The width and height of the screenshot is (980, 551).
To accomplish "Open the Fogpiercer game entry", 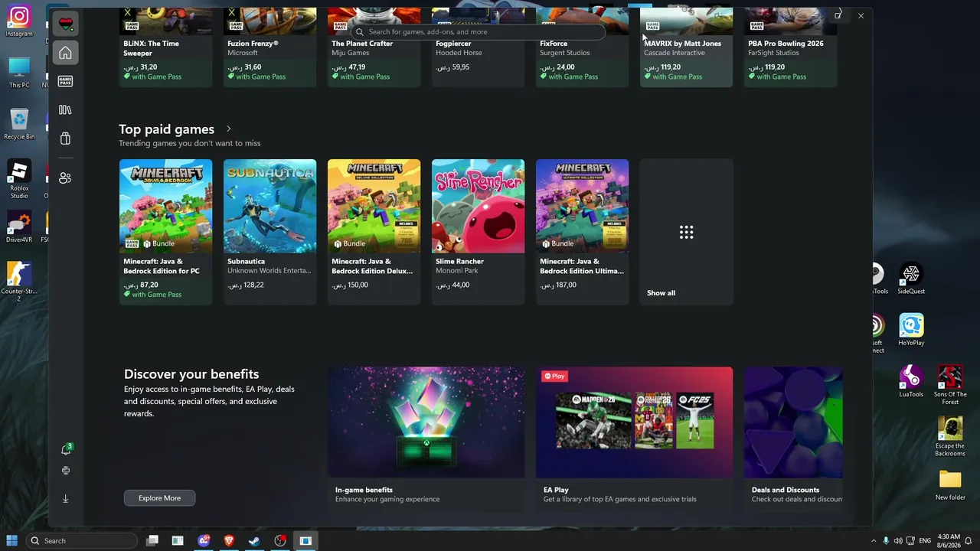I will point(478,47).
